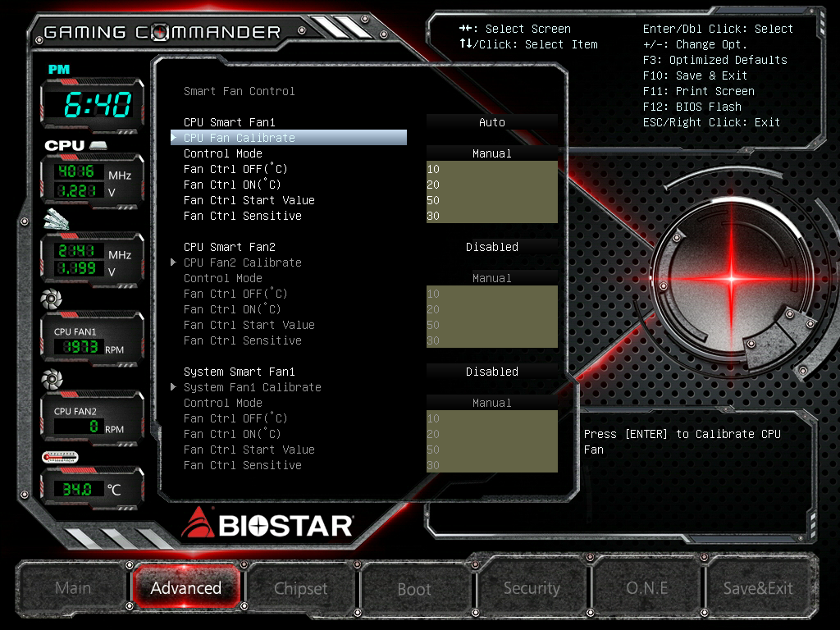
Task: Click the F3: Optimized Defaults hint
Action: tap(714, 60)
